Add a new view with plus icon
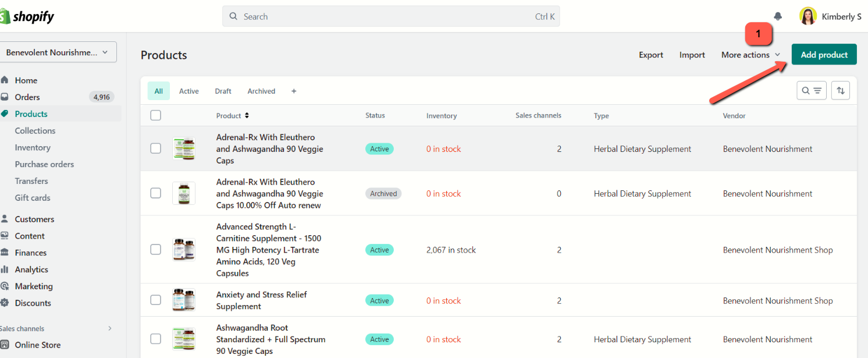Image resolution: width=868 pixels, height=358 pixels. point(294,91)
